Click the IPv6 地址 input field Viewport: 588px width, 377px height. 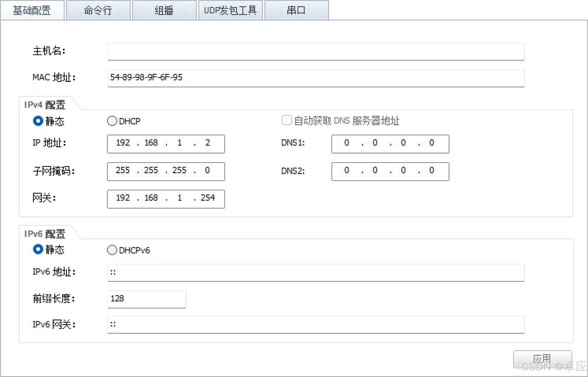316,273
